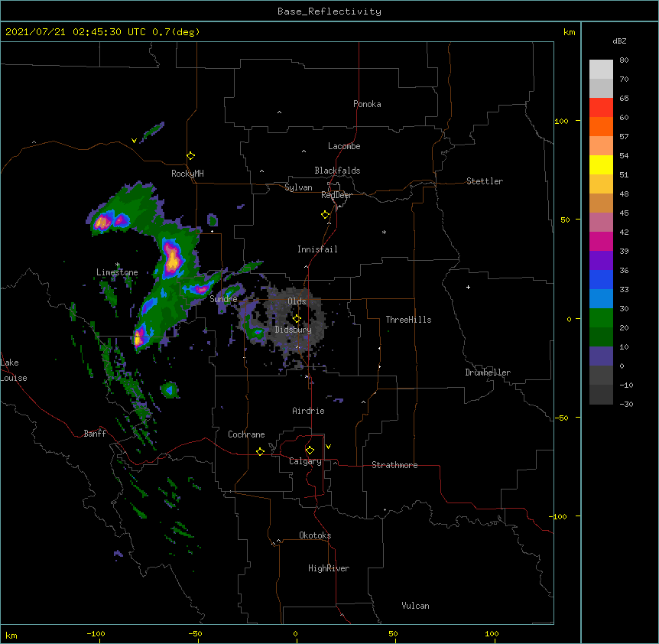Screen dimensions: 659x644
Task: Select the yellow diamond marker above Calgary label
Action: click(310, 450)
